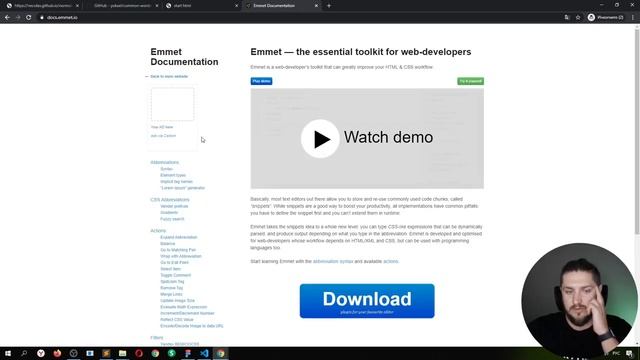Open Evaluate Math Expression link

click(184, 307)
